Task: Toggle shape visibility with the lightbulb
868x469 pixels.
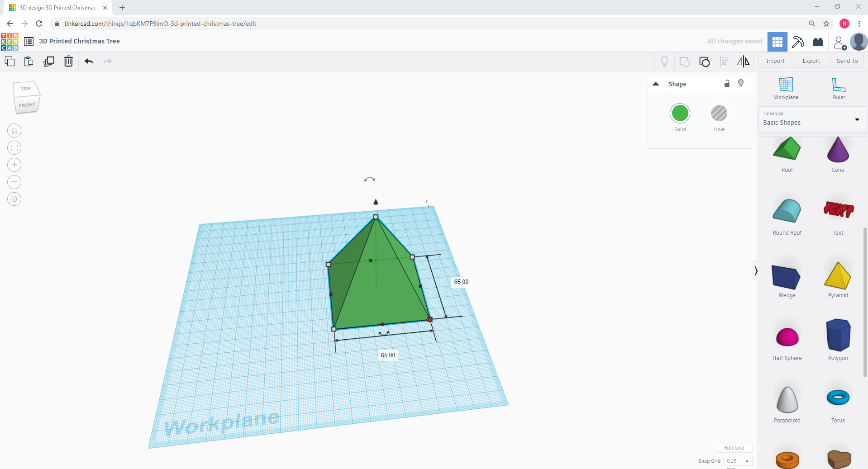Action: [740, 84]
